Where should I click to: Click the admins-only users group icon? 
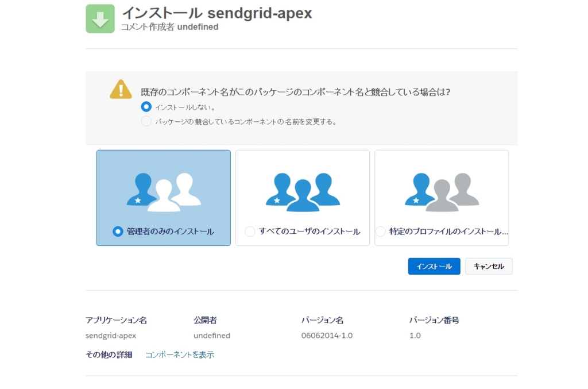pos(164,192)
